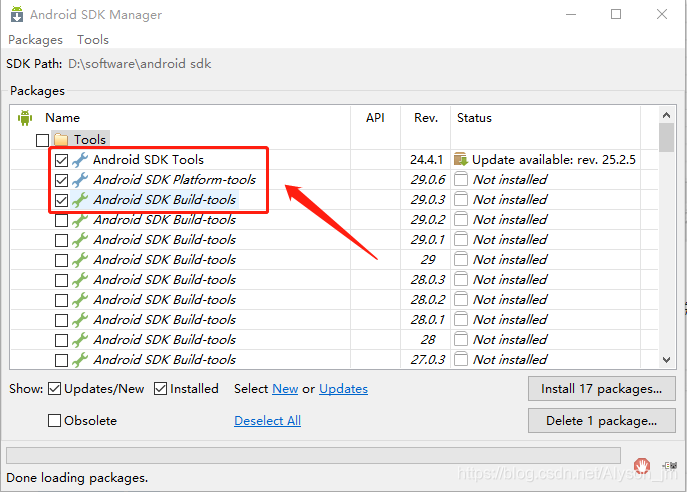This screenshot has height=492, width=687.
Task: Click the API column header
Action: (x=375, y=118)
